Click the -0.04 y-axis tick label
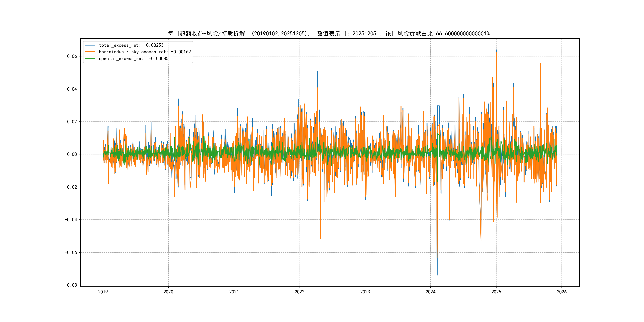The height and width of the screenshot is (322, 644). 71,220
